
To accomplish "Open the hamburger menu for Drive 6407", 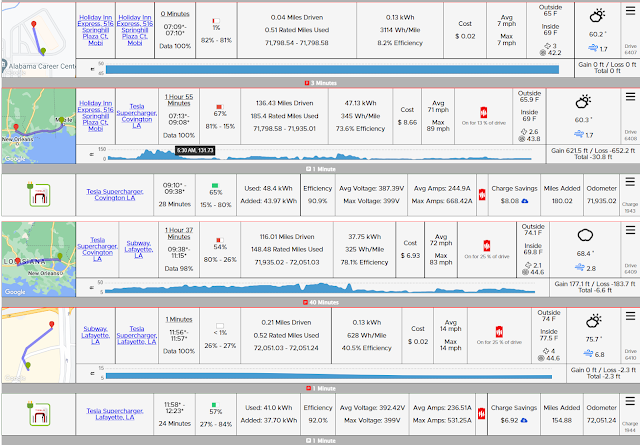I will 630,11.
